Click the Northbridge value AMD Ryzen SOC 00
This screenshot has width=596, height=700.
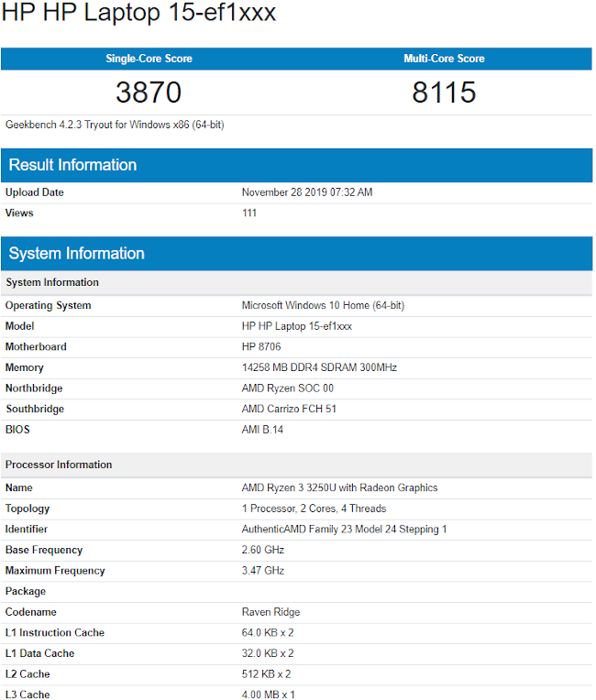(x=287, y=388)
